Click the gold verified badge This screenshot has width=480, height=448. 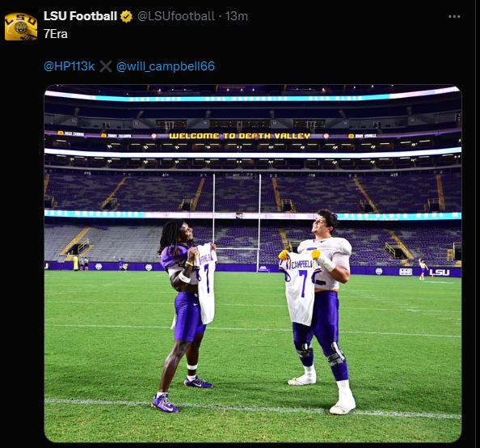(126, 16)
